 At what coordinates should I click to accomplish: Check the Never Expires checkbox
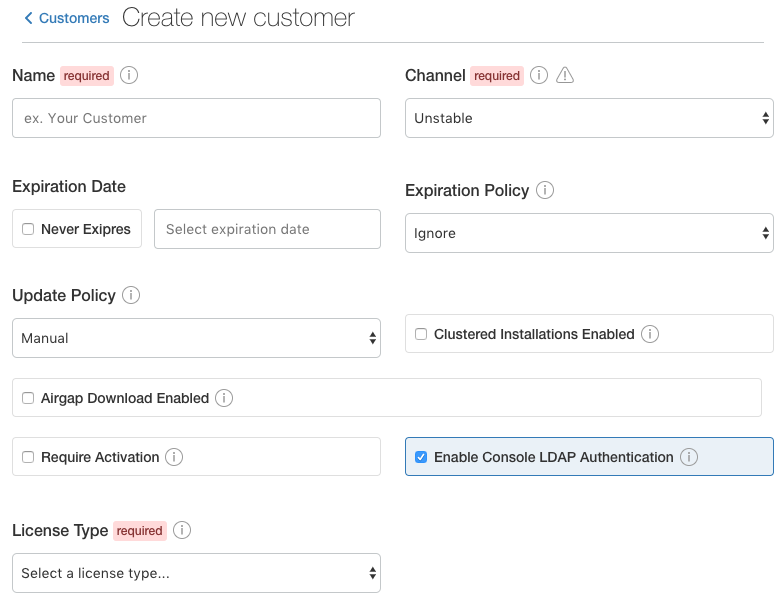click(28, 229)
